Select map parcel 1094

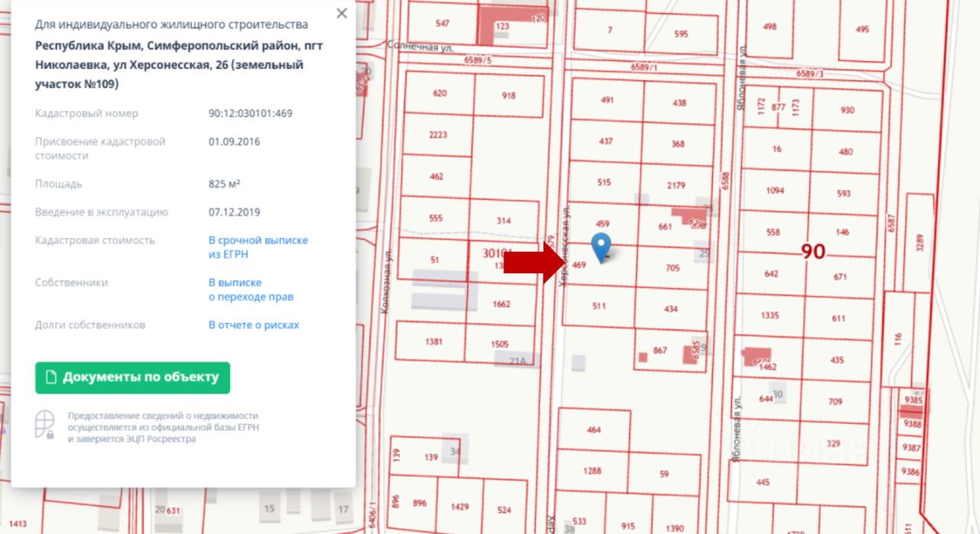775,190
